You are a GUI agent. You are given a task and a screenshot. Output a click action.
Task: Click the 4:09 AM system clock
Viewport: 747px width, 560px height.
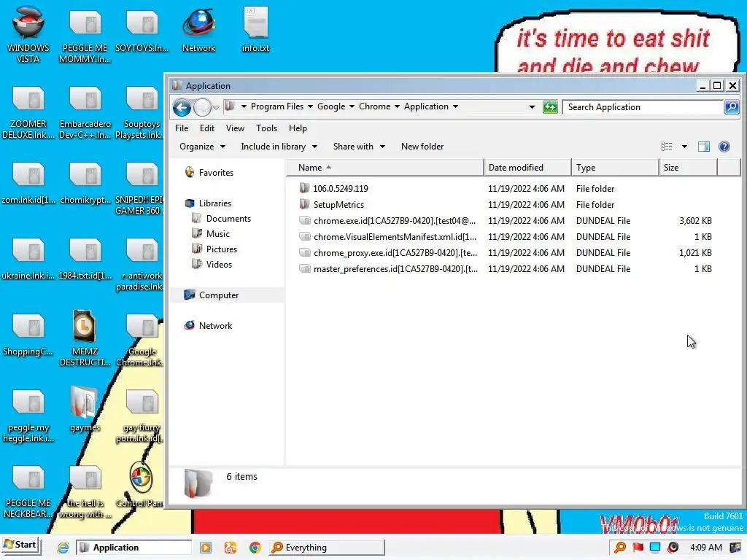pyautogui.click(x=705, y=548)
